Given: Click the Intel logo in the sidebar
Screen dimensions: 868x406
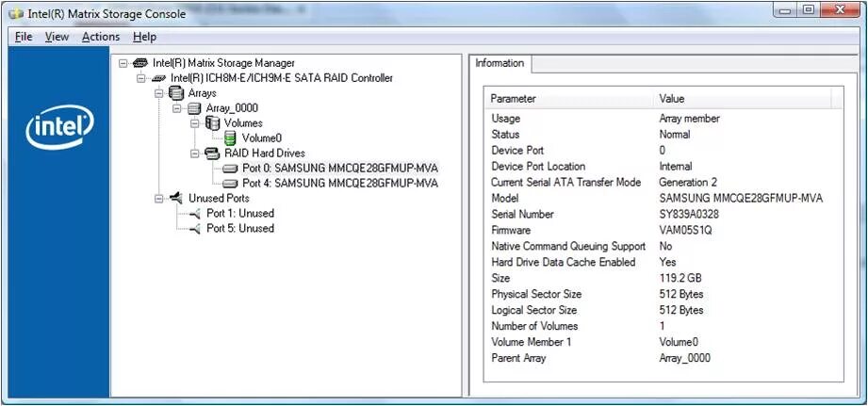Looking at the screenshot, I should 59,126.
